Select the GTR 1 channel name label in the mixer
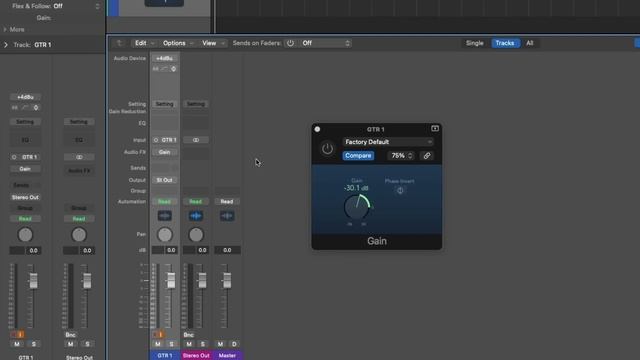The image size is (640, 360). [165, 356]
